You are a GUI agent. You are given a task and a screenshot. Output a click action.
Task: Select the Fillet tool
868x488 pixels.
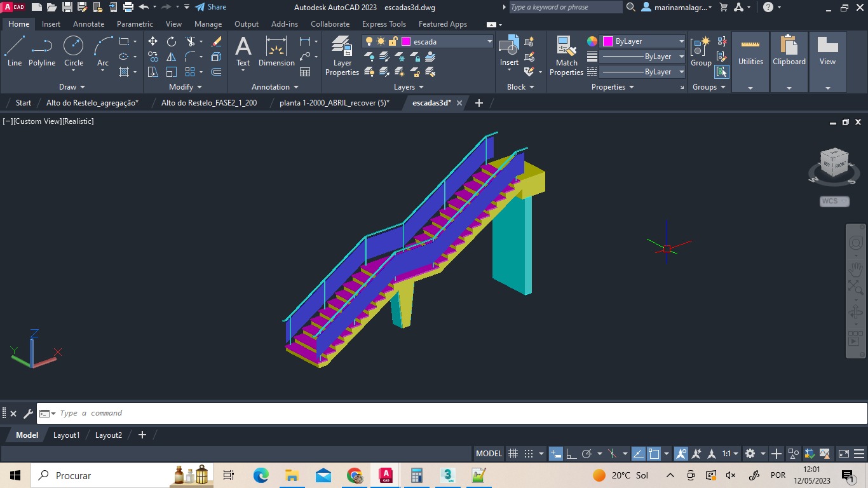point(190,57)
